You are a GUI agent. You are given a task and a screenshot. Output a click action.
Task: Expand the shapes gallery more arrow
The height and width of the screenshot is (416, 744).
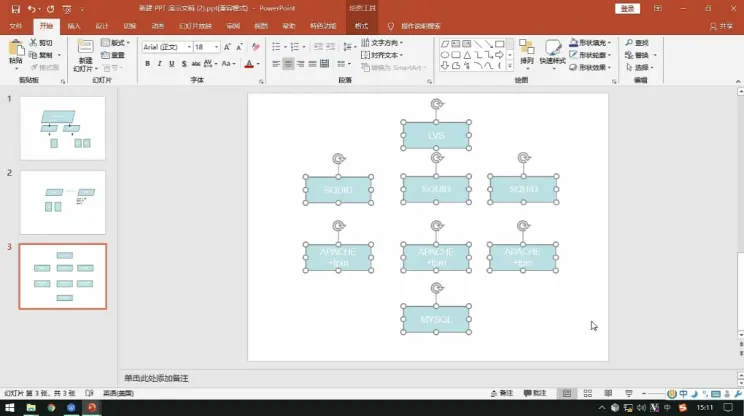click(510, 66)
